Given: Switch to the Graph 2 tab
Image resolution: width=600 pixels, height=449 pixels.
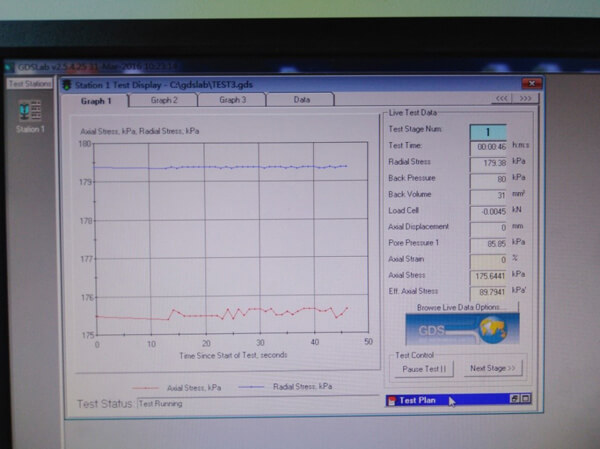Looking at the screenshot, I should coord(164,100).
